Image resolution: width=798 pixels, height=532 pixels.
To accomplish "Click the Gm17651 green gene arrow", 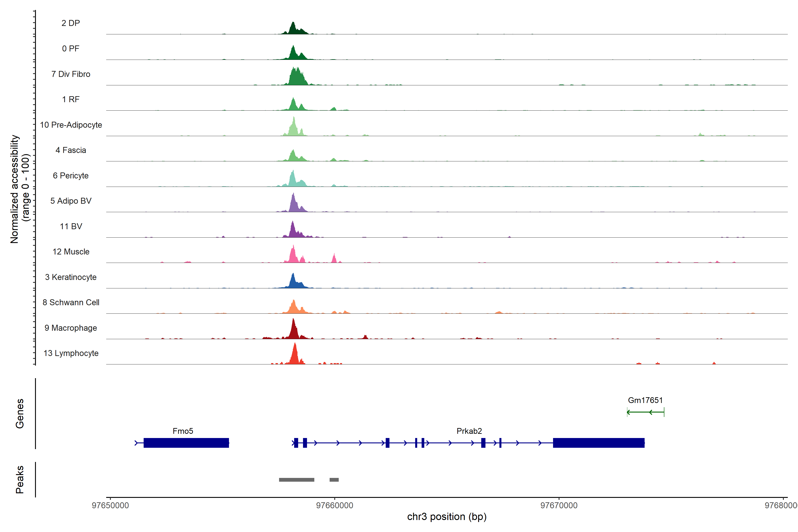I will [x=645, y=412].
